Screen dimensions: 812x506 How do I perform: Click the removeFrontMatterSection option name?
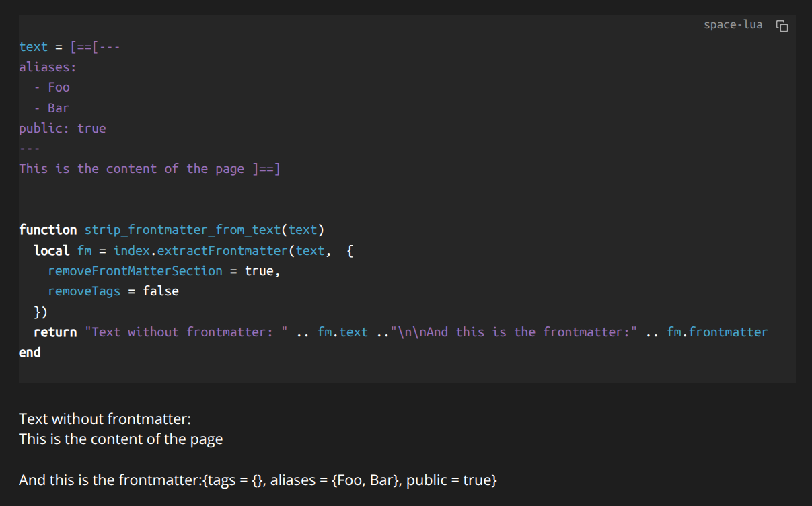(135, 271)
